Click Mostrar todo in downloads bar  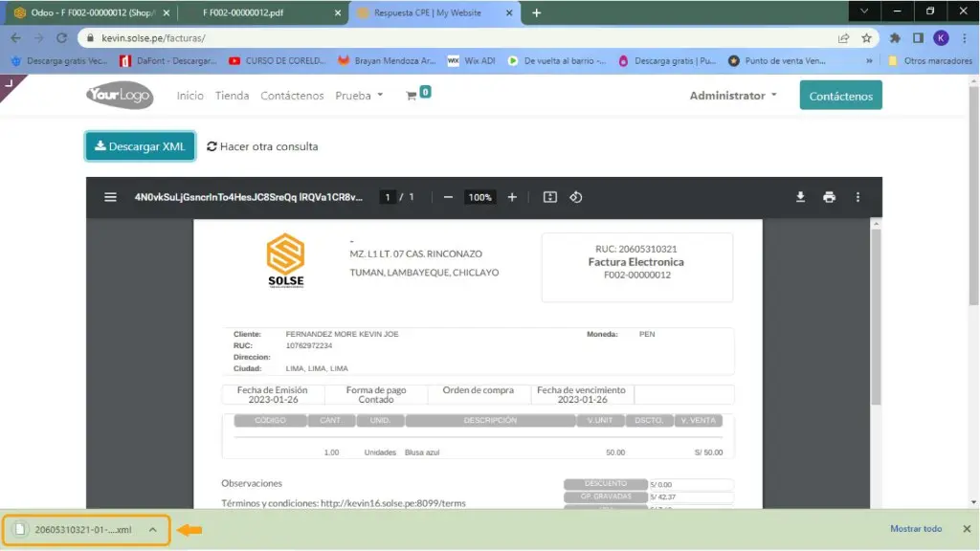coord(916,529)
